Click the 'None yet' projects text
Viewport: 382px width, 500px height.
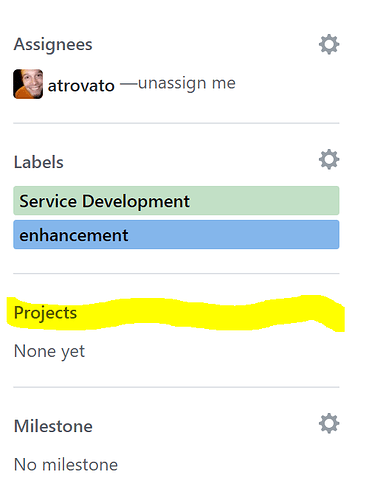pyautogui.click(x=49, y=351)
